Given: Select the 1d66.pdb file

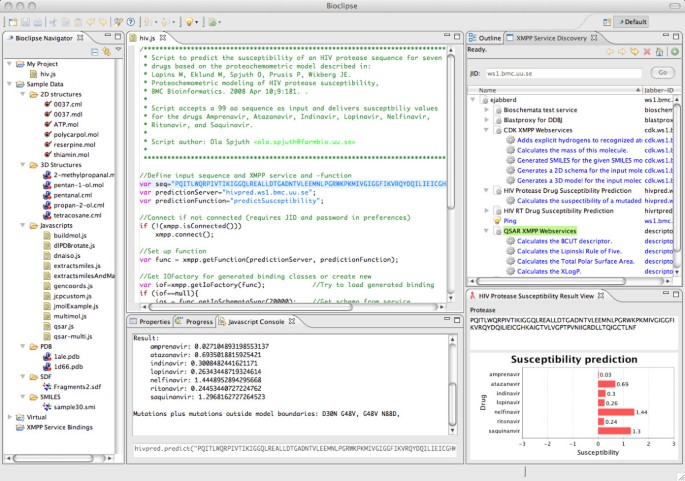Looking at the screenshot, I should point(68,367).
